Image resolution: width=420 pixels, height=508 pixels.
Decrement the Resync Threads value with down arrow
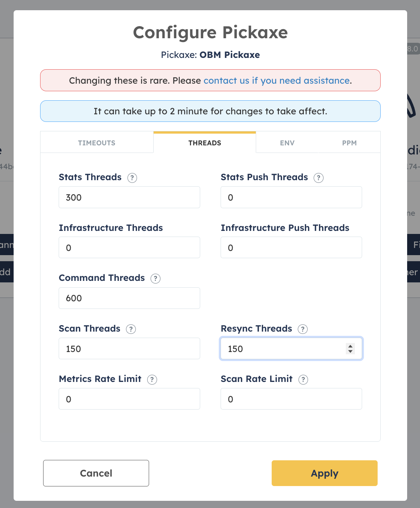pos(350,352)
